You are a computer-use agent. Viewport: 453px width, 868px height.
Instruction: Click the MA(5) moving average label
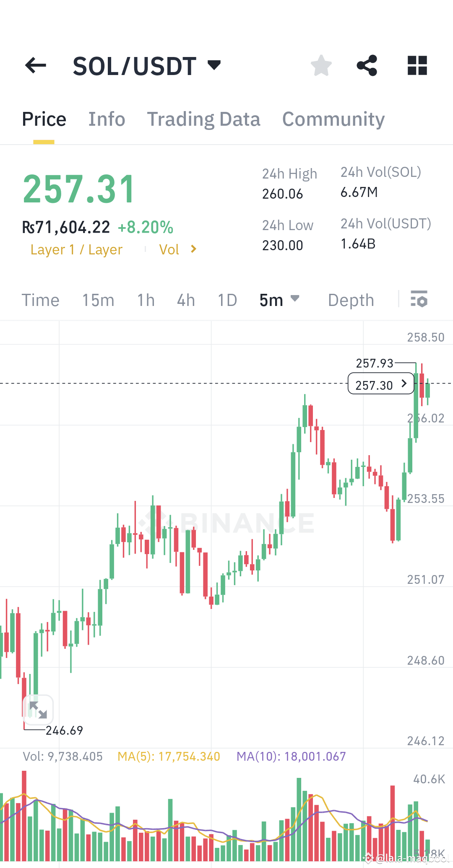coord(168,757)
